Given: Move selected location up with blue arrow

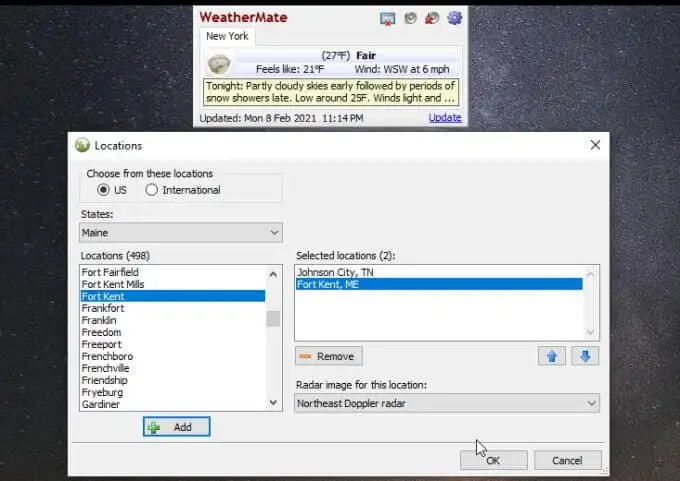Looking at the screenshot, I should click(x=552, y=357).
